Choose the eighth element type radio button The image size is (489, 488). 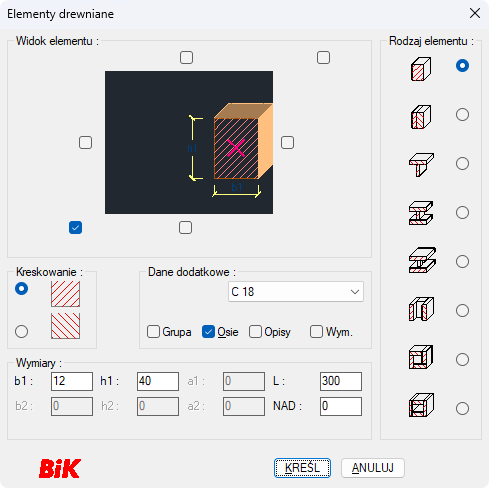[x=462, y=408]
